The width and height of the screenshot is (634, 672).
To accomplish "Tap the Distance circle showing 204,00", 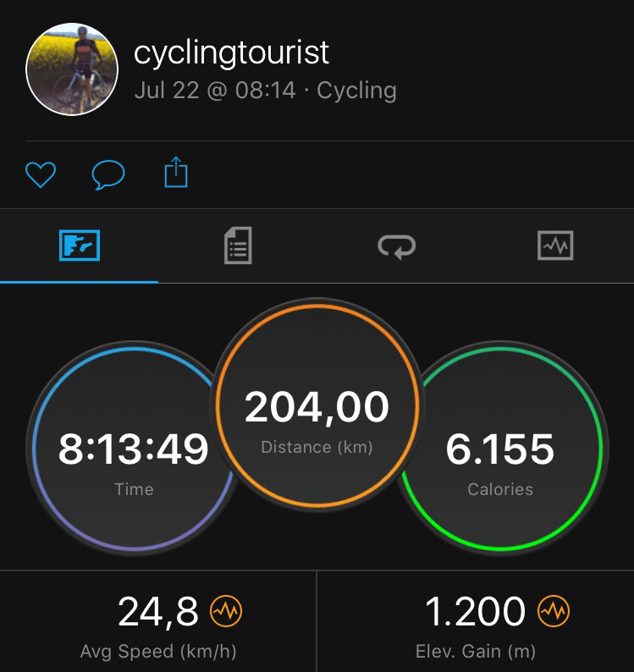I will 317,408.
